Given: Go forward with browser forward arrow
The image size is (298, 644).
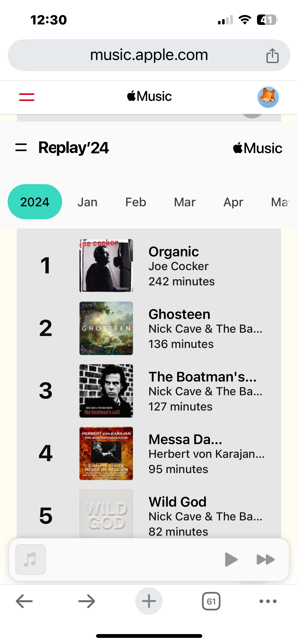Looking at the screenshot, I should tap(87, 601).
